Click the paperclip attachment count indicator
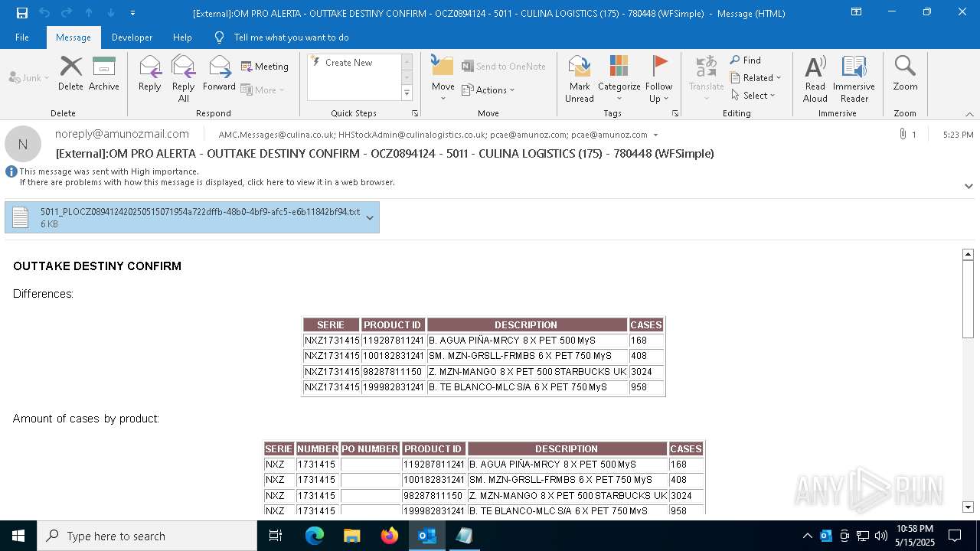Screen dimensions: 980x551 907,135
